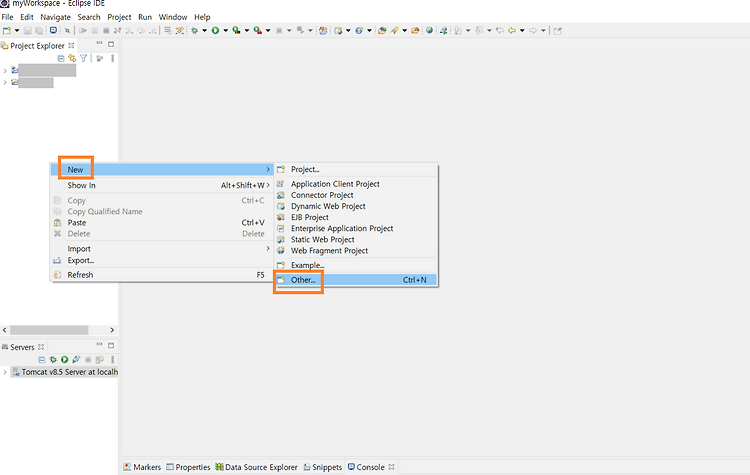Select Tomcat v8.5 Server at localhost
This screenshot has height=475, width=750.
tap(65, 372)
